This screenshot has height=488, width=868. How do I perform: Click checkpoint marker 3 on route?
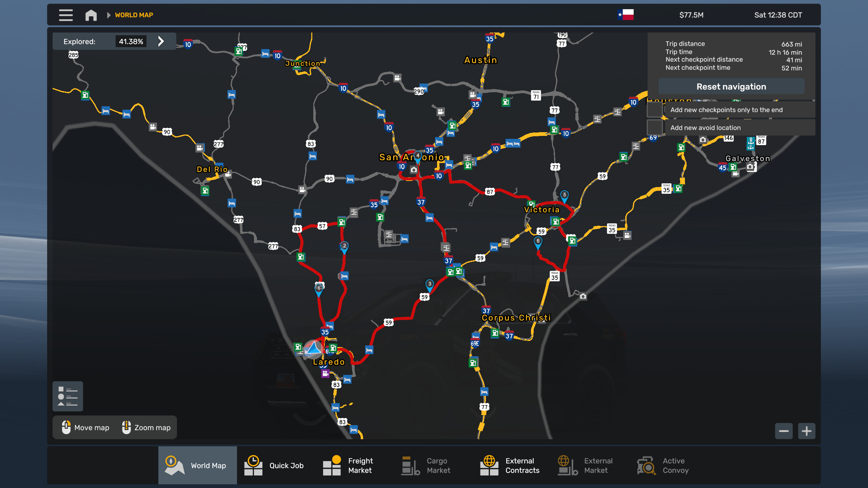[429, 285]
